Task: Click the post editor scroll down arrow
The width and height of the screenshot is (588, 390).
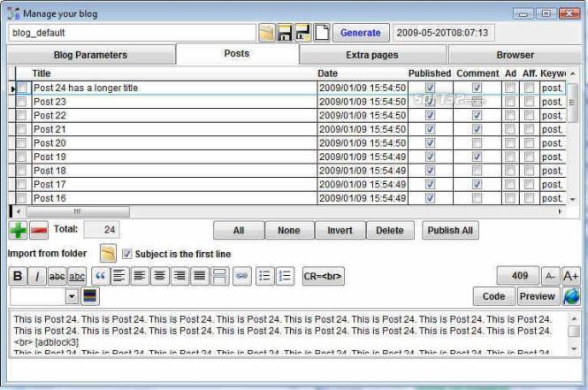Action: pos(574,348)
